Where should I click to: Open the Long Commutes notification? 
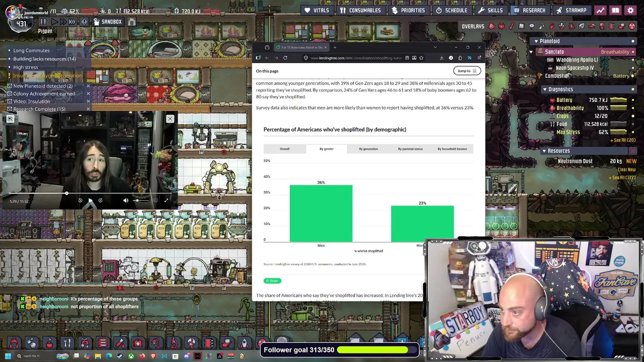pyautogui.click(x=31, y=50)
